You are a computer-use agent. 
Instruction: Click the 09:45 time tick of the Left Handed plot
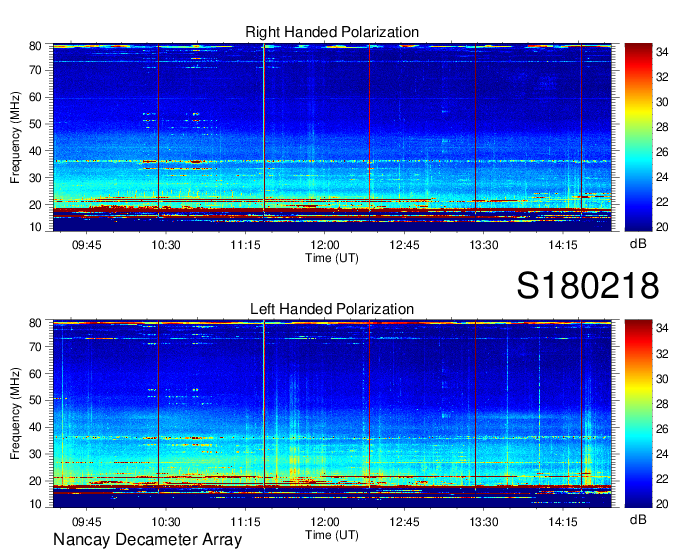[86, 522]
